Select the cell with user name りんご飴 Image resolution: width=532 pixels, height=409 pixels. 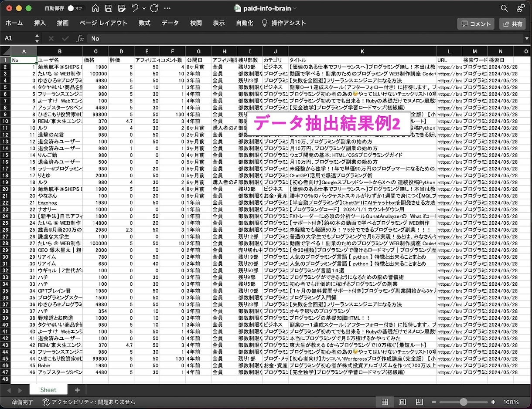click(60, 155)
